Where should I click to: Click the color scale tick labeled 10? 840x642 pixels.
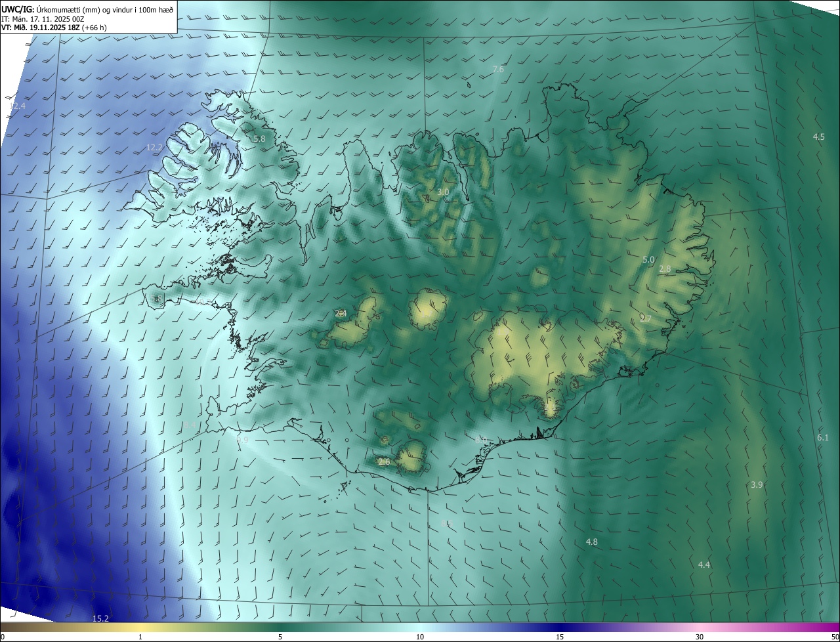pyautogui.click(x=420, y=637)
